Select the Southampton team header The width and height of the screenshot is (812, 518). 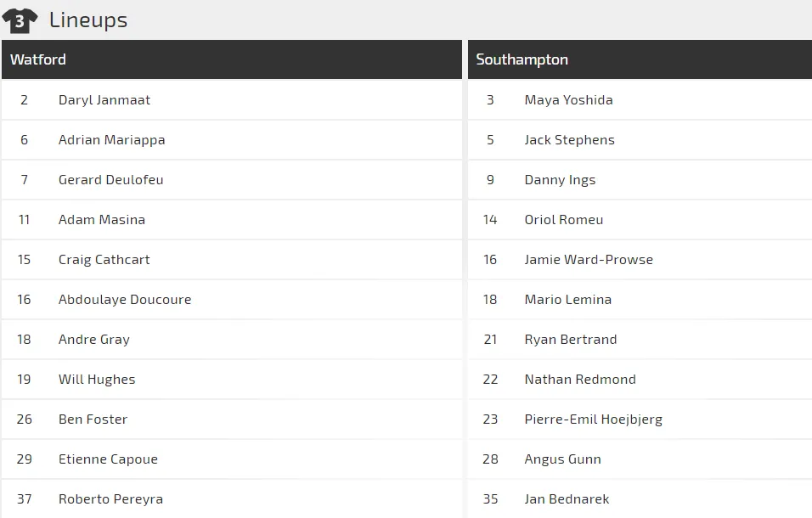coord(522,59)
